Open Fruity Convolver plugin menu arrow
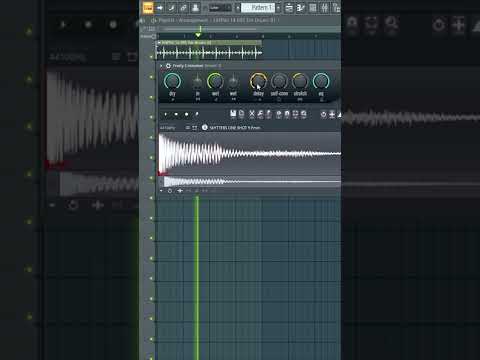Screen dimensions: 480x360 [x=162, y=66]
